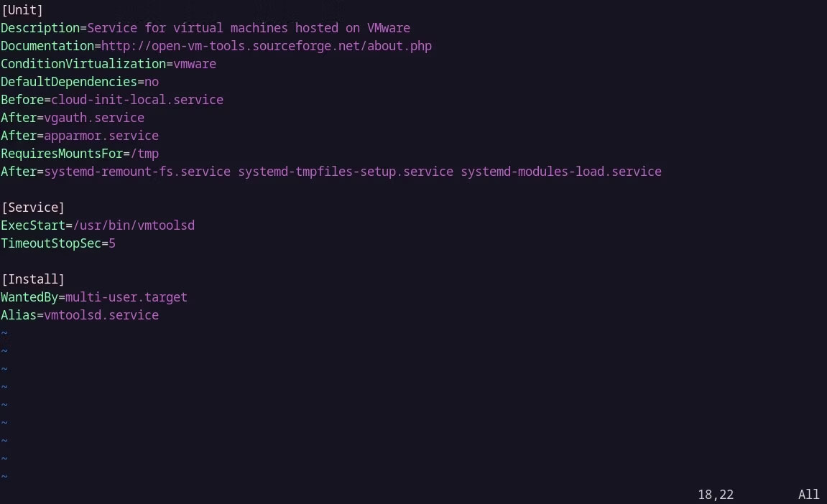This screenshot has height=504, width=827.
Task: Place cursor on the Description key
Action: tap(40, 28)
